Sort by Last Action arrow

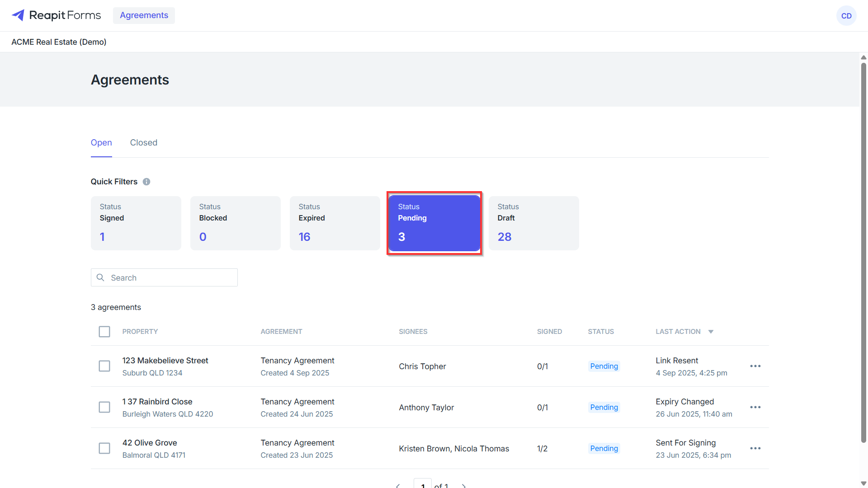(711, 332)
